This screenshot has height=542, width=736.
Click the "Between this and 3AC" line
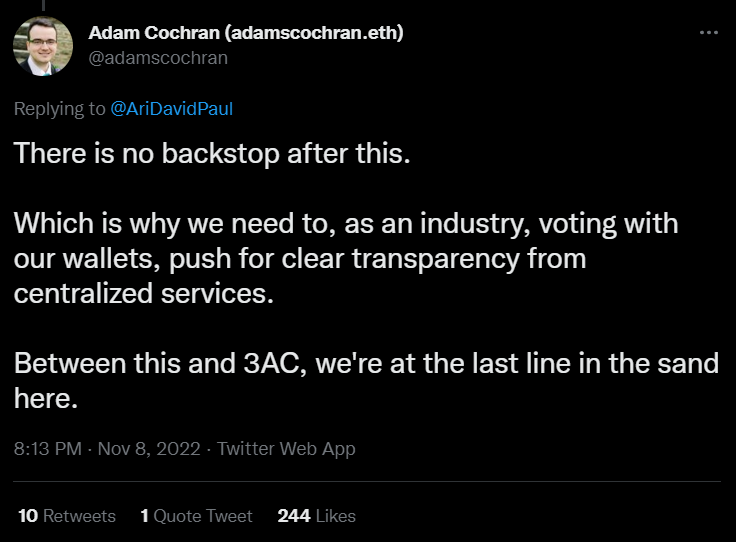point(366,363)
